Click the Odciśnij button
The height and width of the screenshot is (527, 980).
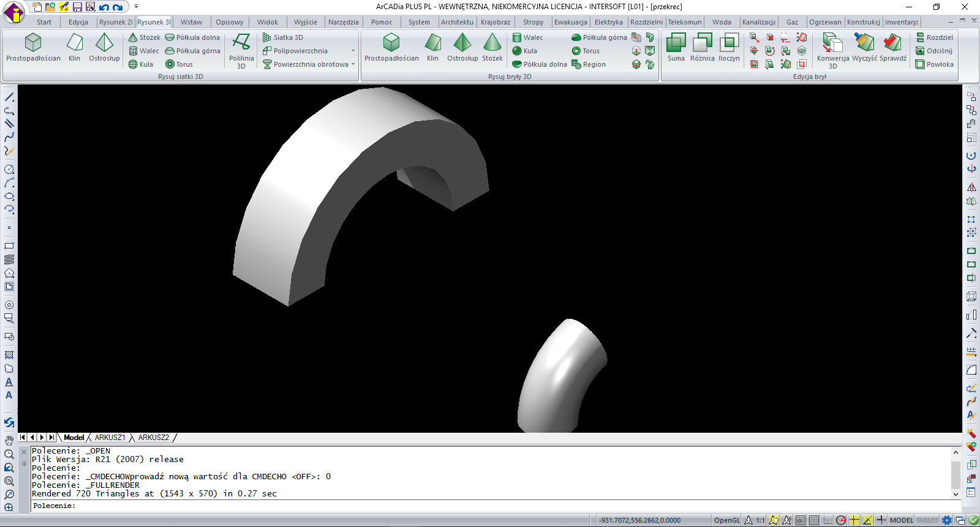(934, 51)
